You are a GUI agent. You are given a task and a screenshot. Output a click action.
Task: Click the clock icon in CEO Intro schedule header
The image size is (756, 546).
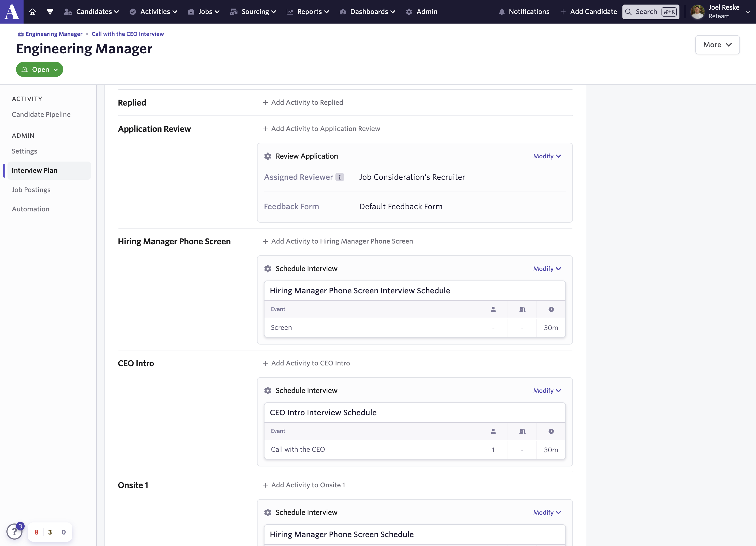[x=551, y=431]
